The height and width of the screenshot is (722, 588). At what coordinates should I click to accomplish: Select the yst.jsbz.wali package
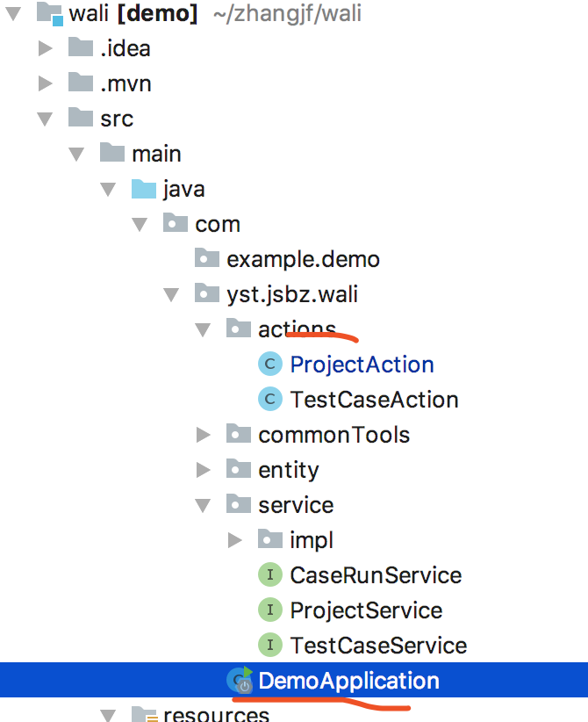tap(292, 294)
